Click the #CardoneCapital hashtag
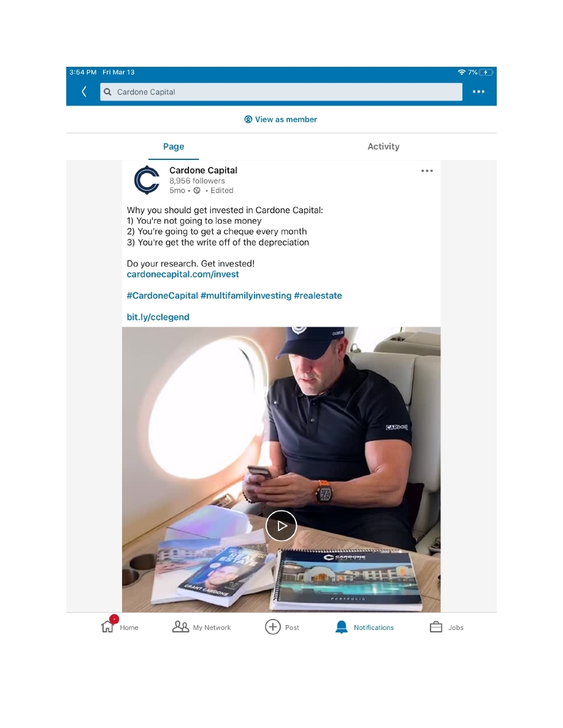 [162, 296]
